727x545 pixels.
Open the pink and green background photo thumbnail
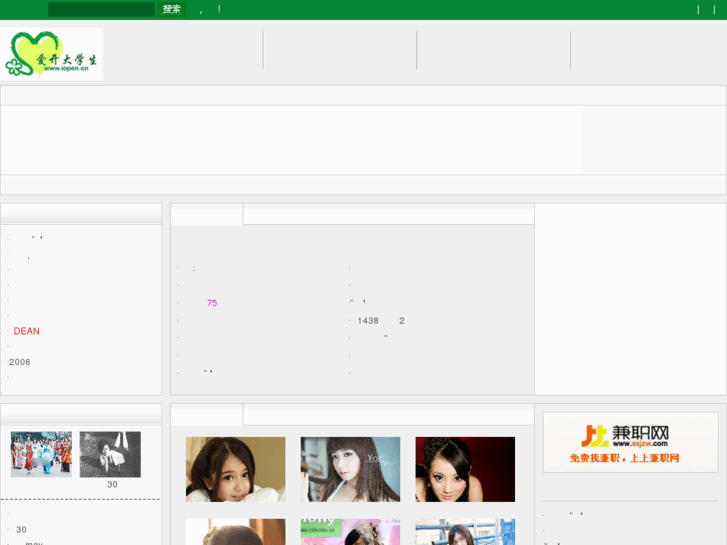(350, 532)
